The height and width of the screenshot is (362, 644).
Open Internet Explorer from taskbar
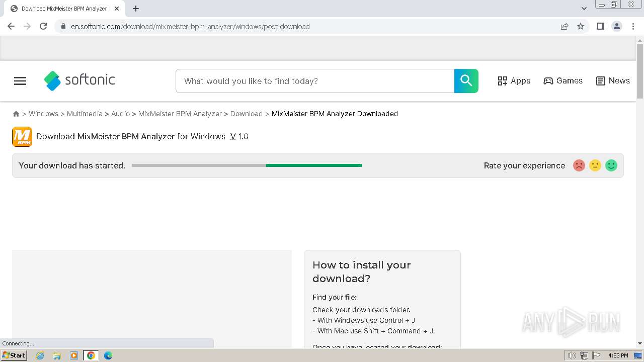40,355
